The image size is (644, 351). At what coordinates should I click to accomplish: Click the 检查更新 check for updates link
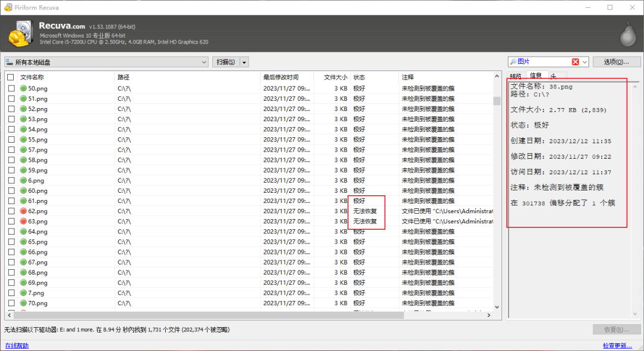[617, 346]
